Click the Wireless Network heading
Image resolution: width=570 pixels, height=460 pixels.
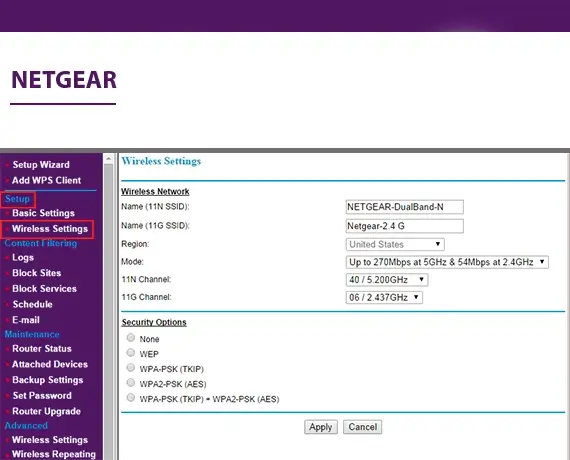pos(155,191)
